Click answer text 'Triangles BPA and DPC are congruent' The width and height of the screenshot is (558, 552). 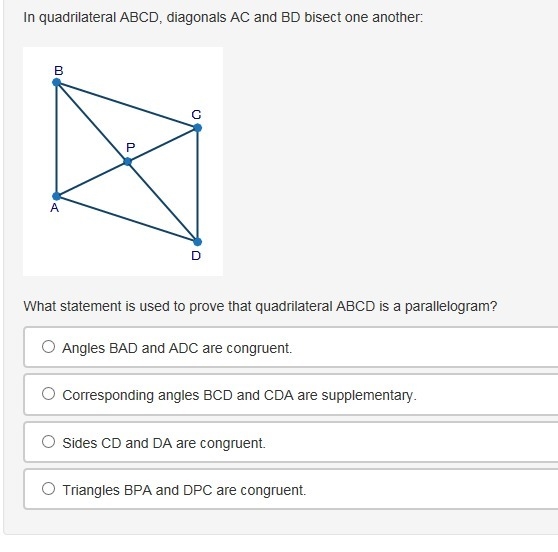184,490
